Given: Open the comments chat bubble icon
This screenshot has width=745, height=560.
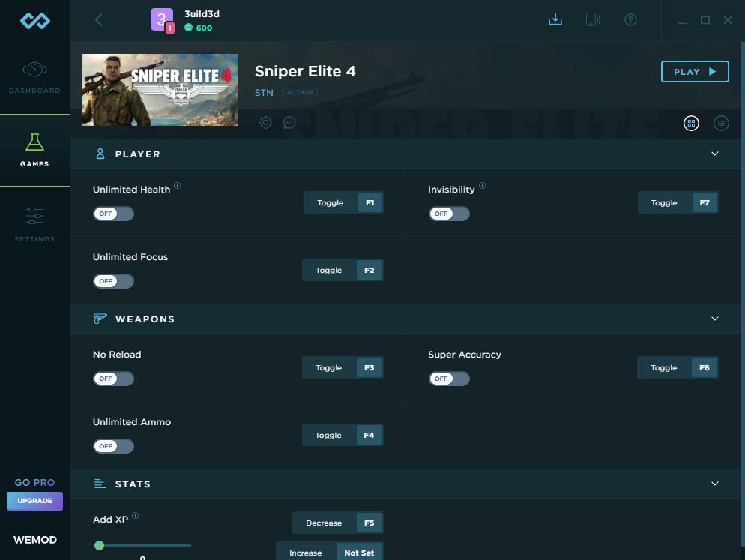Looking at the screenshot, I should pos(289,123).
